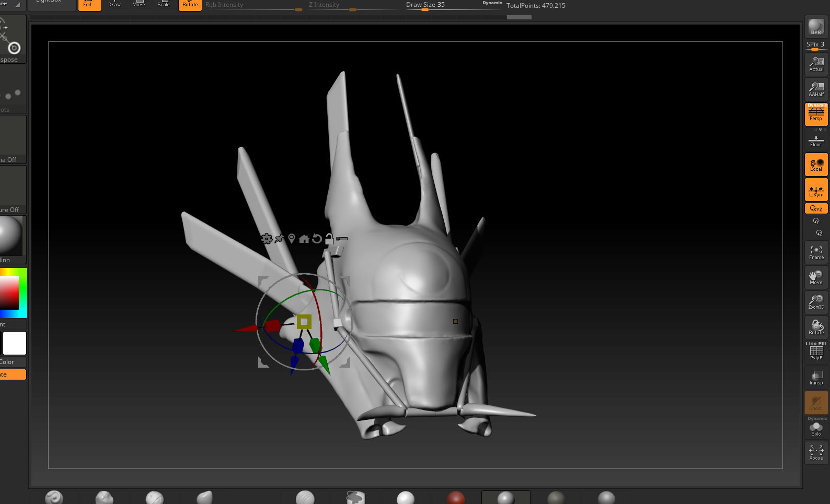The height and width of the screenshot is (504, 830).
Task: Select the red material sphere
Action: [x=456, y=498]
